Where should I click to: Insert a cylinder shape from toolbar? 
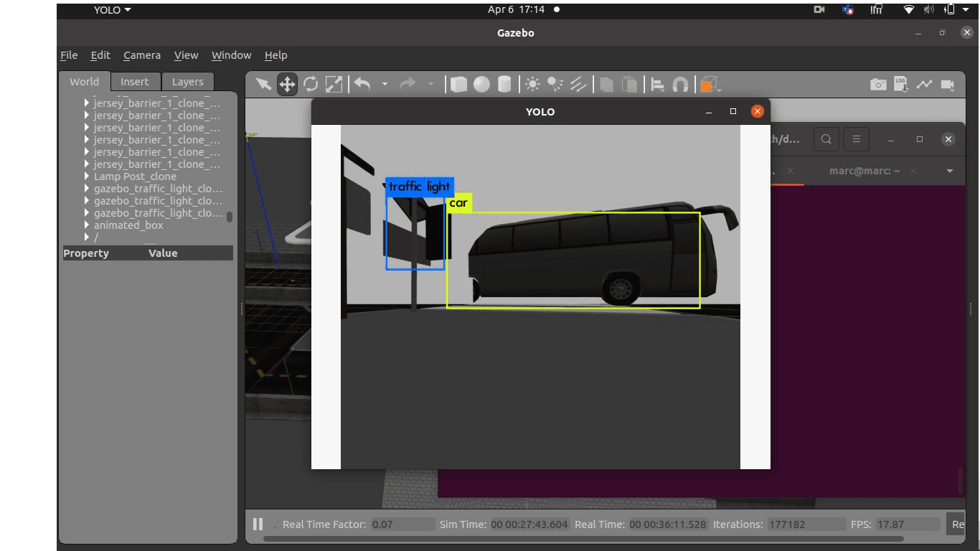pos(504,85)
